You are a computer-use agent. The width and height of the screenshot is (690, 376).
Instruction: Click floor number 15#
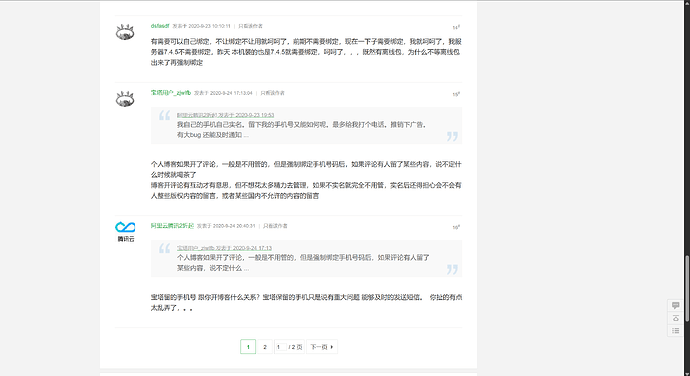point(456,94)
